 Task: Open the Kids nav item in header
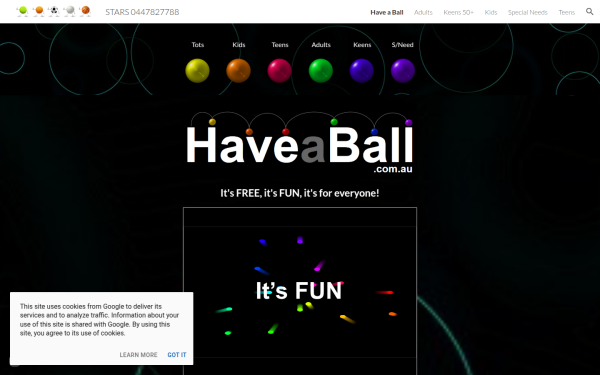point(491,12)
